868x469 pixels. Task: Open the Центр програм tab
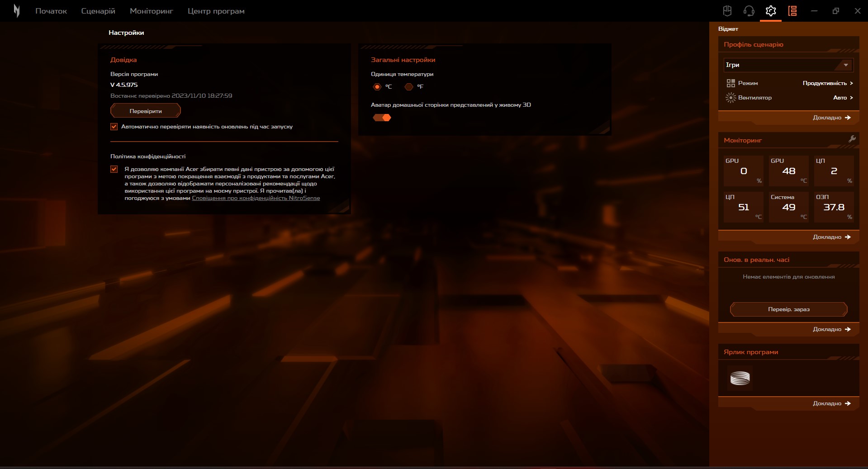(x=216, y=11)
